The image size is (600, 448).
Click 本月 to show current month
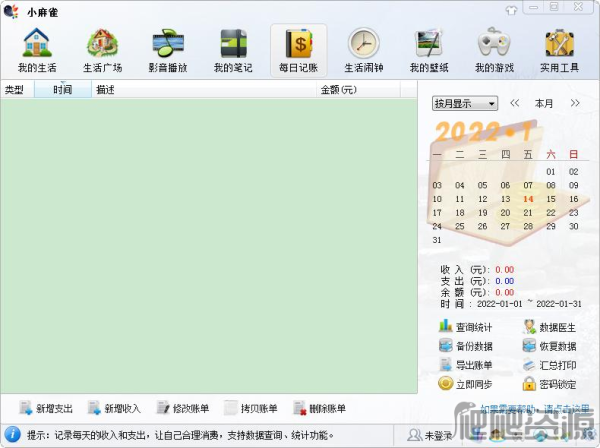point(544,103)
